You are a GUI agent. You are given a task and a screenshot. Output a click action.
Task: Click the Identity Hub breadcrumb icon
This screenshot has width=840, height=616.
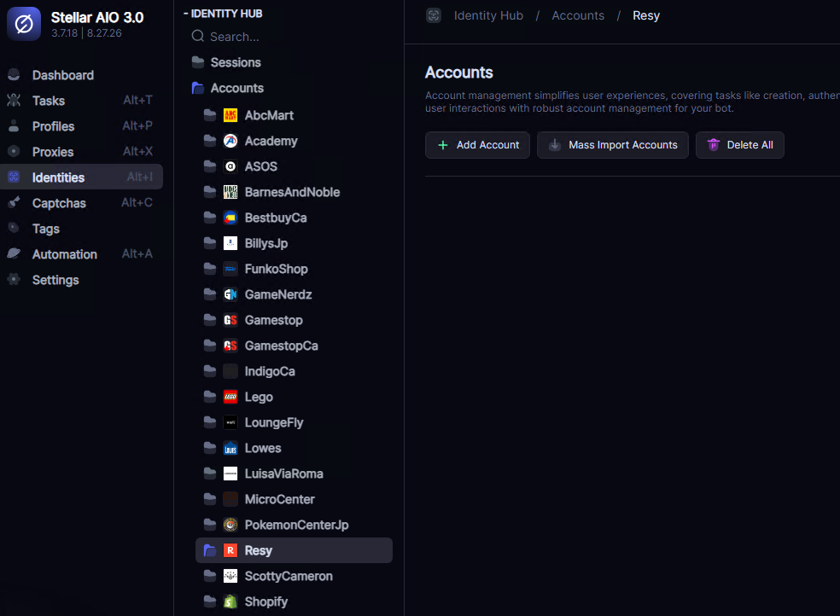tap(434, 15)
